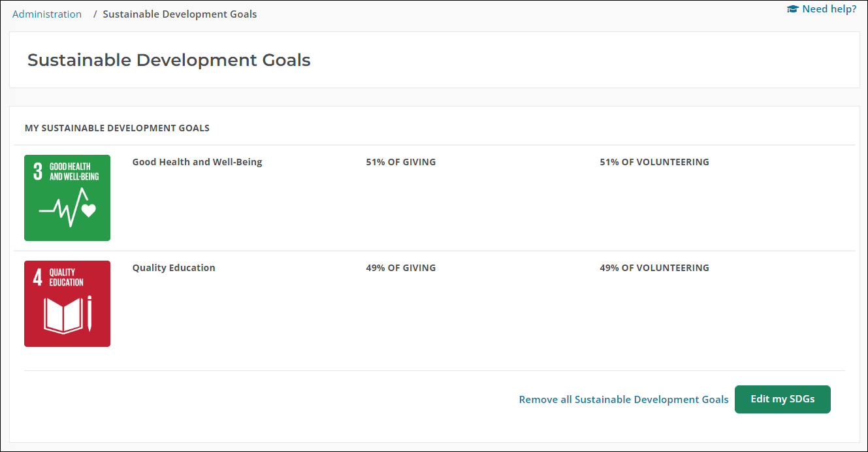The width and height of the screenshot is (868, 452).
Task: Go back to Administration via breadcrumb
Action: (x=47, y=14)
